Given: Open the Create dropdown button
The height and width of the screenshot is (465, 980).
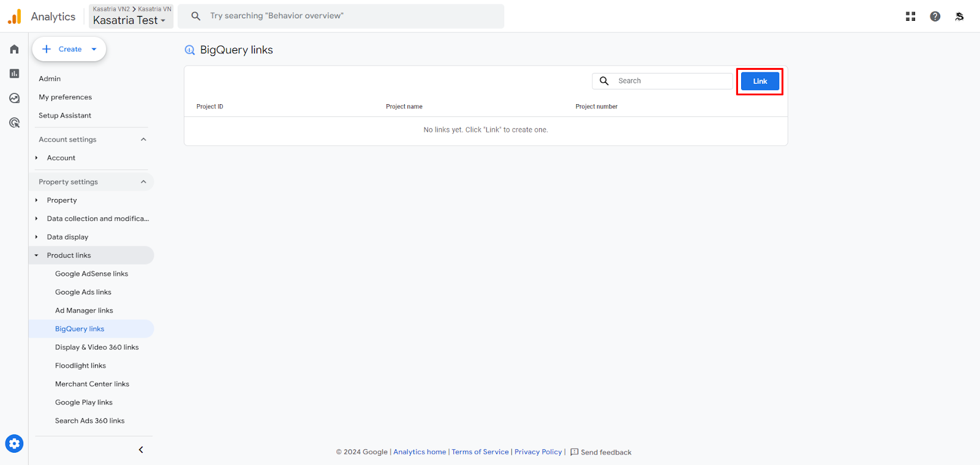Looking at the screenshot, I should point(69,49).
